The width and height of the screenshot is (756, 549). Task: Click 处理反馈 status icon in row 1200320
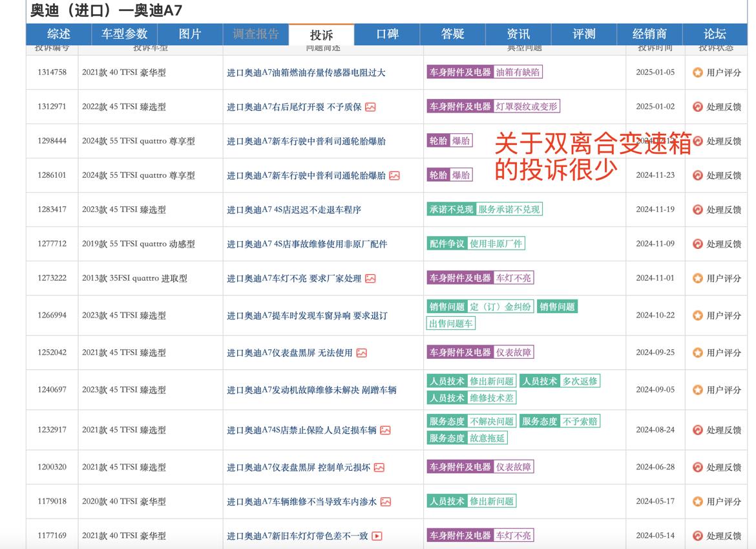coord(698,466)
